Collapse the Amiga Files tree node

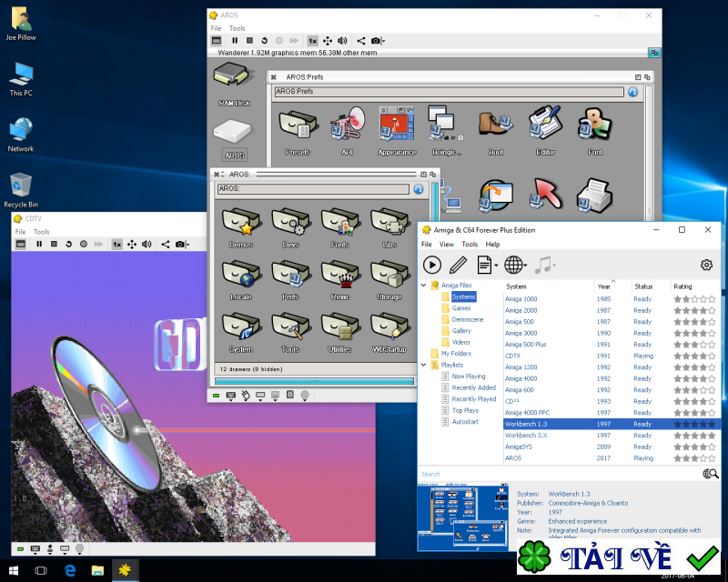tap(421, 285)
